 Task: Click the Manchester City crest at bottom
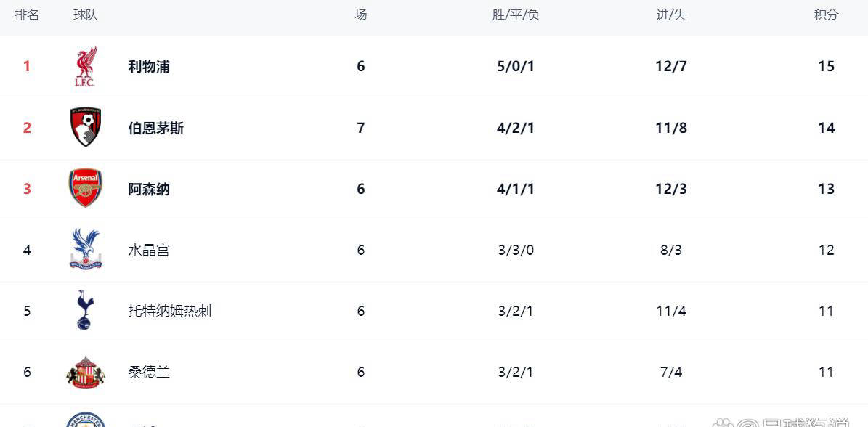tap(85, 420)
